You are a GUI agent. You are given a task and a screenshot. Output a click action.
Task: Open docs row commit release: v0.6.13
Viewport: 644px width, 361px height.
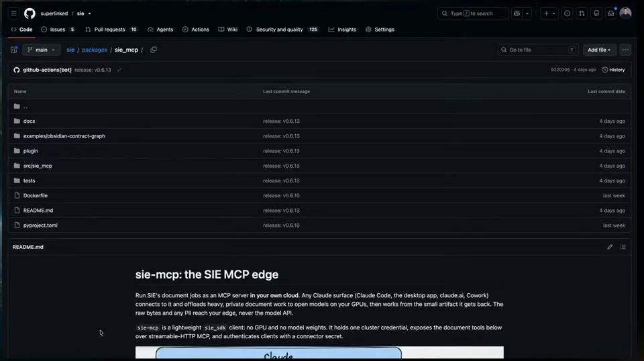click(x=281, y=121)
